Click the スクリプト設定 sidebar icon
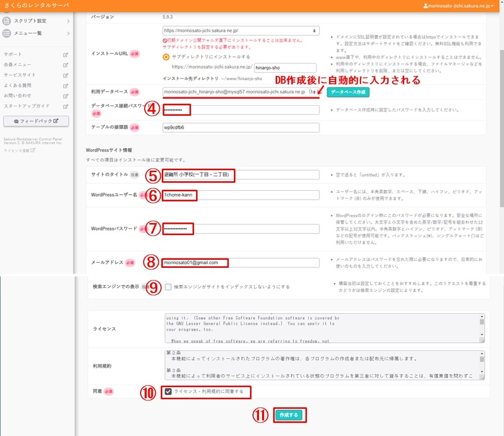 click(7, 21)
